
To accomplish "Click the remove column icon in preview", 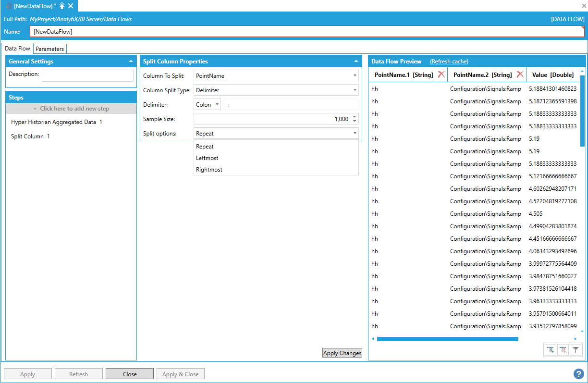I will click(x=563, y=350).
